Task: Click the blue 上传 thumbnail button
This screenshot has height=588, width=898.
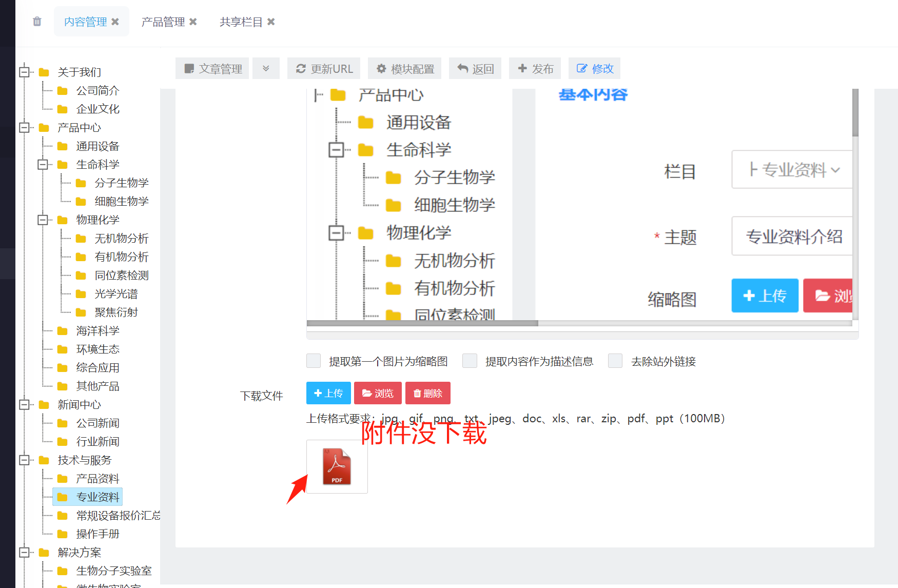Action: pyautogui.click(x=765, y=296)
